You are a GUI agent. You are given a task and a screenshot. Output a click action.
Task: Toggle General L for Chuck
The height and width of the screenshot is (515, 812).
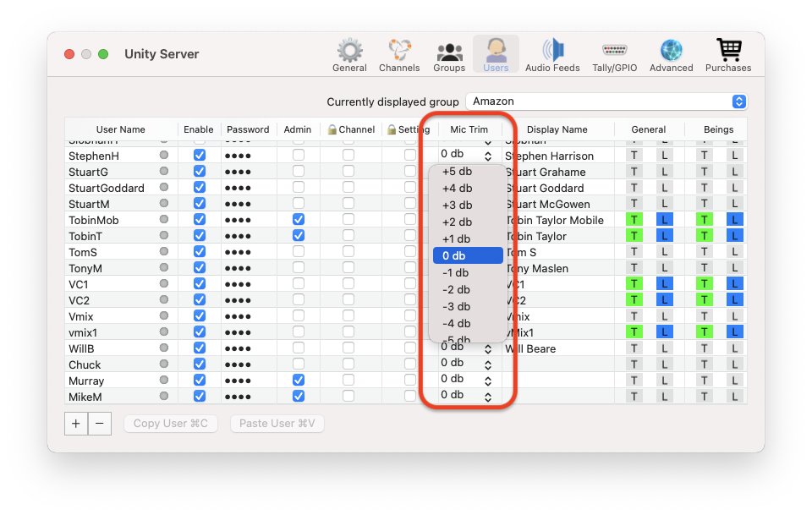tap(665, 364)
